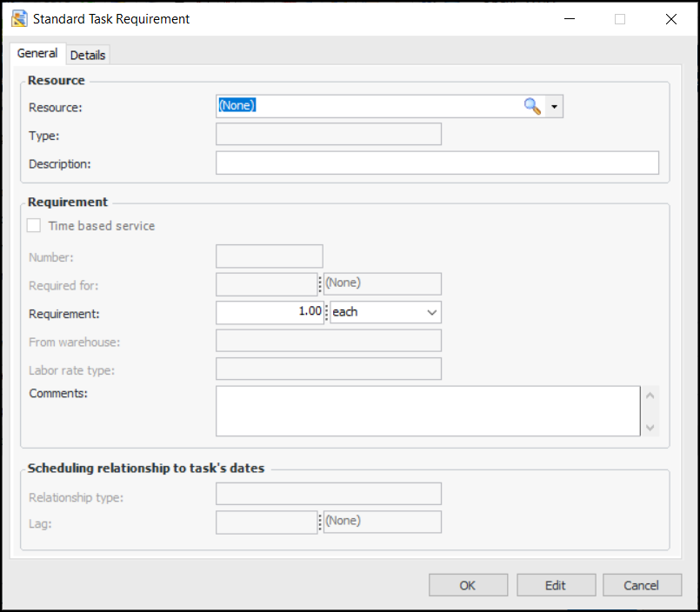Click the magnifier search icon in Resource field
This screenshot has width=700, height=612.
pos(532,106)
